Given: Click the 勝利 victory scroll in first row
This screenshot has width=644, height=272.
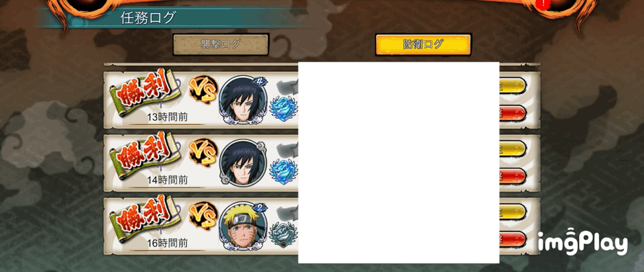Looking at the screenshot, I should point(145,92).
